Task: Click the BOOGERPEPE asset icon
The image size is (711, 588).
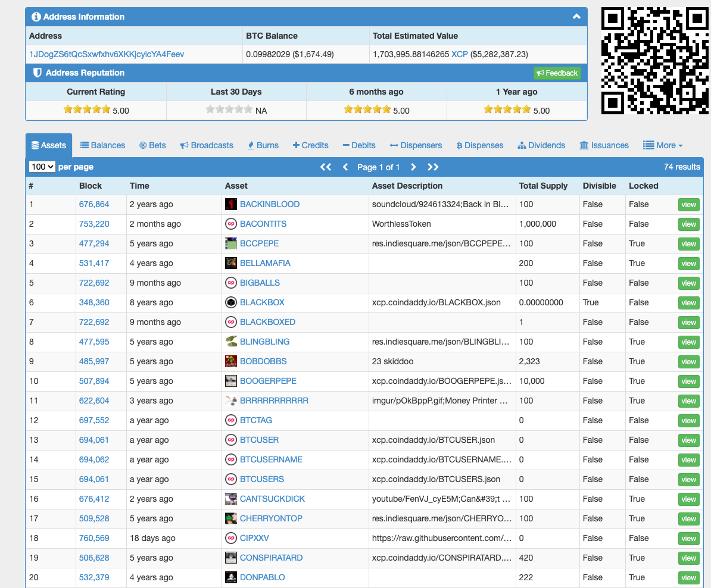Action: pos(231,381)
